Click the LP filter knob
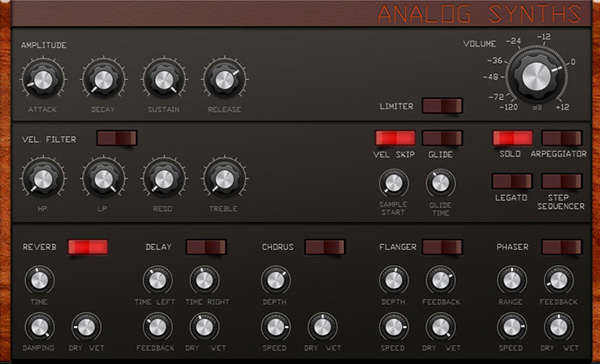This screenshot has width=600, height=364. (x=103, y=179)
